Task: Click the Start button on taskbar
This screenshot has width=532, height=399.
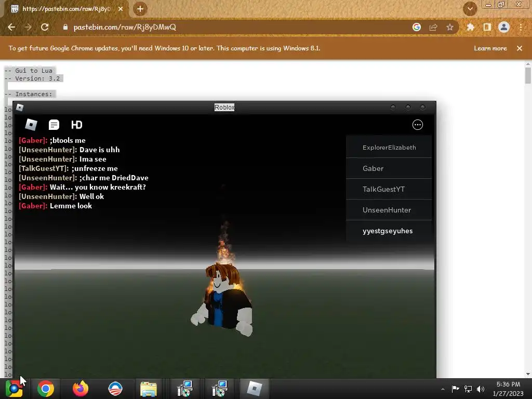Action: [x=14, y=389]
